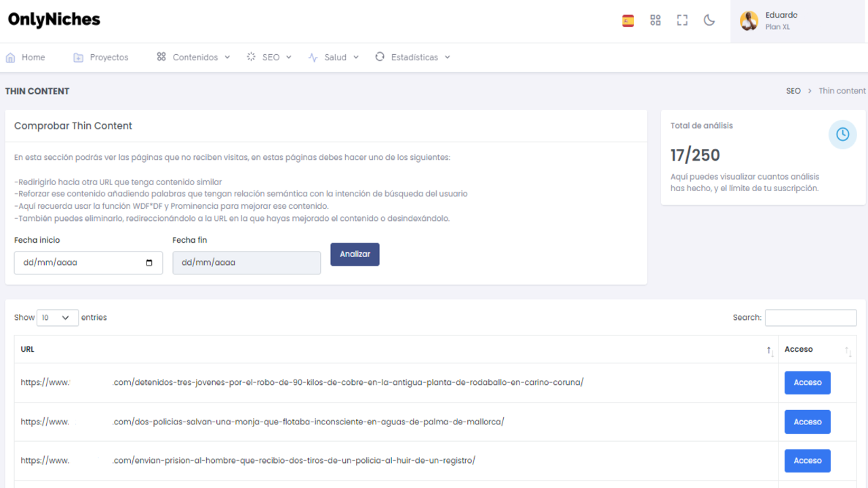Screen dimensions: 868x488
Task: Switch to dark mode with moon icon
Action: 709,20
